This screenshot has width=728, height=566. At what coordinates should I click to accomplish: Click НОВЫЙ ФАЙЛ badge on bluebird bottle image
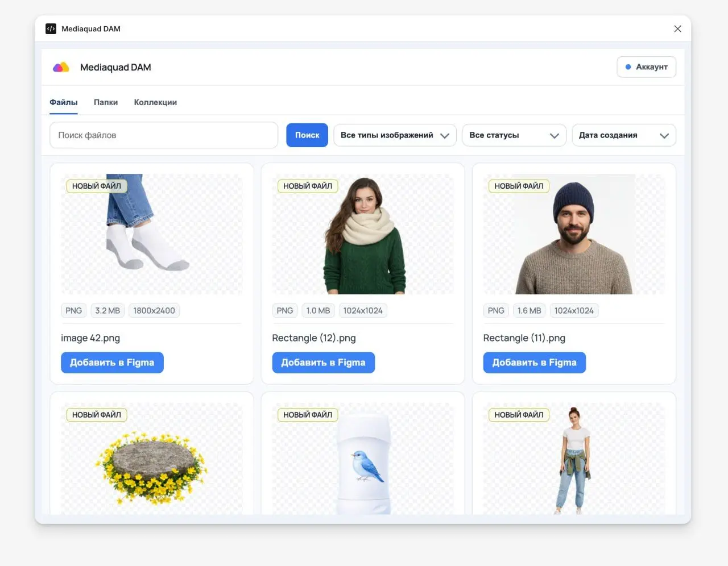point(308,415)
